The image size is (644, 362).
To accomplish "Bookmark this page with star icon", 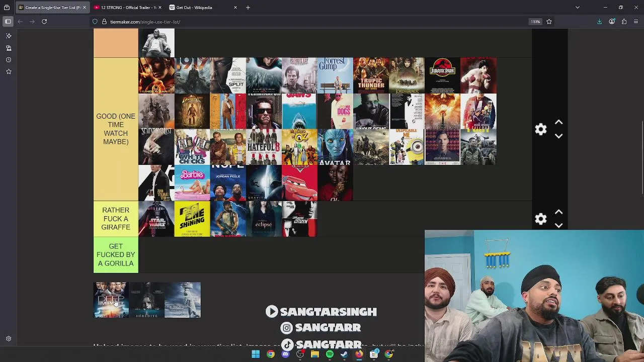I will 549,22.
